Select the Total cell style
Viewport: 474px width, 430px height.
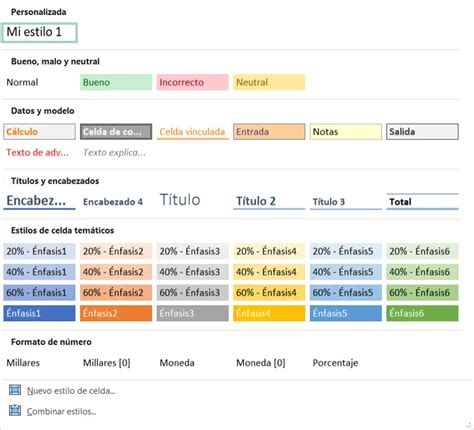click(x=422, y=201)
